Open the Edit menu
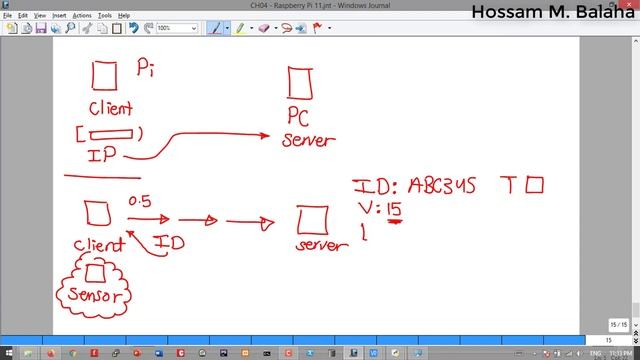Screen dimensions: 640x360 pos(23,16)
